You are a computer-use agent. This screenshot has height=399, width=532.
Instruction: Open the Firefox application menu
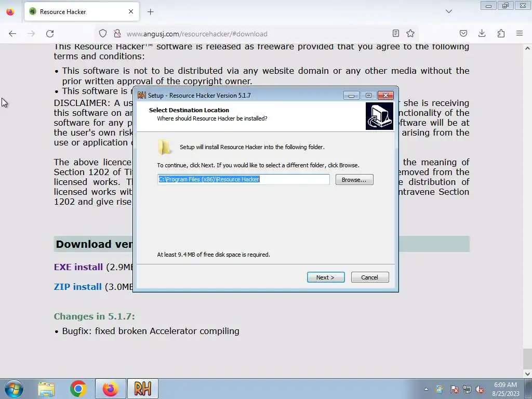520,33
